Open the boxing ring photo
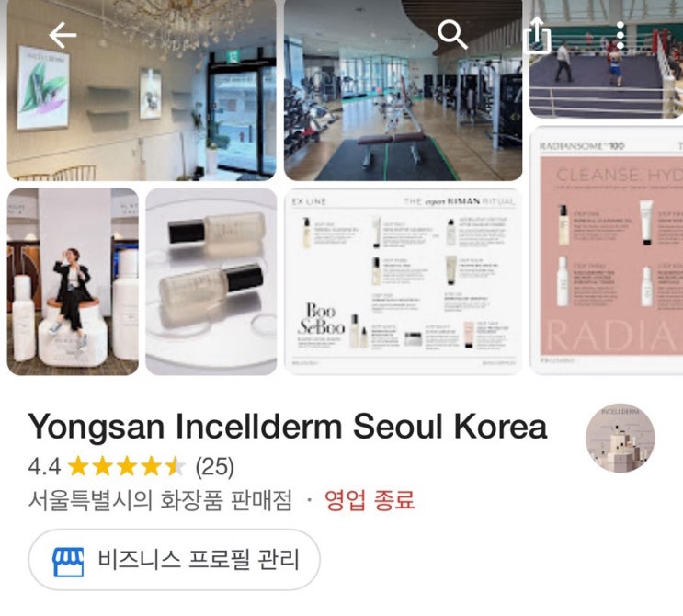Viewport: 683px width, 616px height. (x=606, y=59)
